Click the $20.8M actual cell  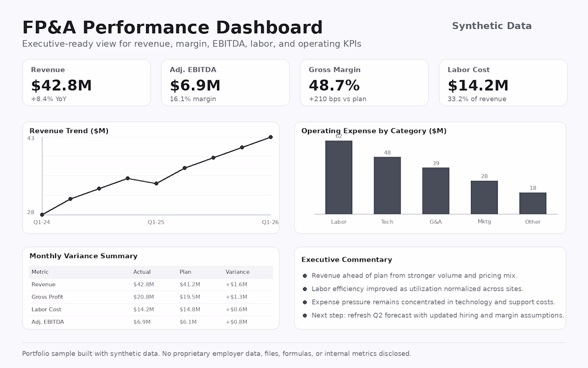click(x=144, y=297)
